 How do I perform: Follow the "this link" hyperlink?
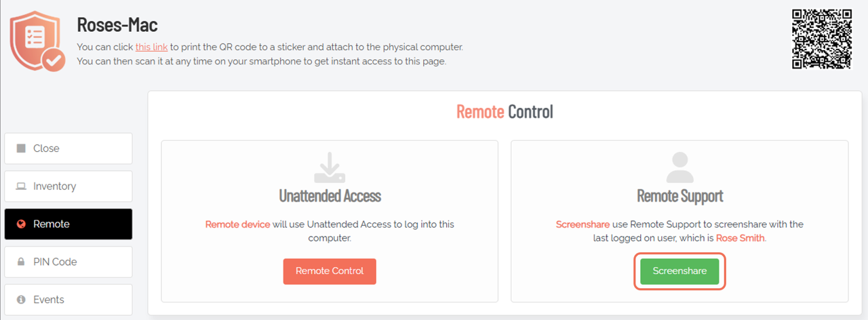151,47
